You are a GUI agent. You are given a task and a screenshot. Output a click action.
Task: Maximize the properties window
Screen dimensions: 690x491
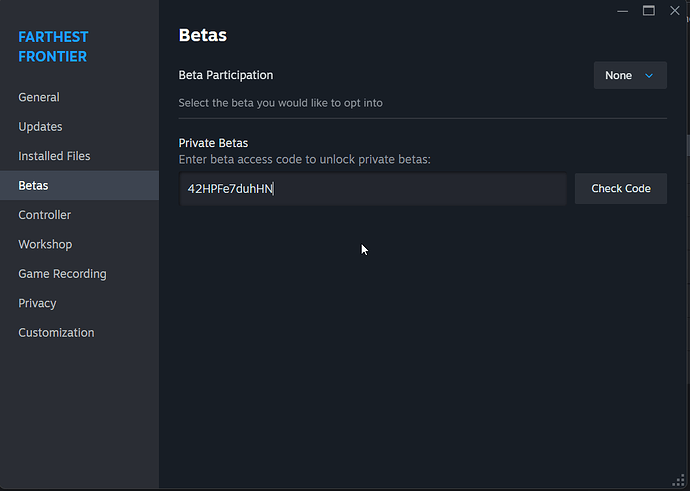tap(648, 10)
